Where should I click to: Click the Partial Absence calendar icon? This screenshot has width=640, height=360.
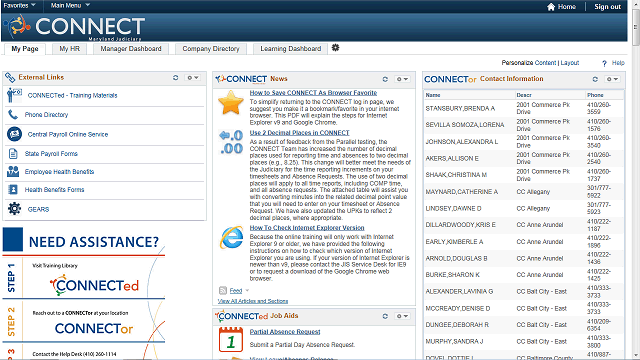click(x=231, y=339)
